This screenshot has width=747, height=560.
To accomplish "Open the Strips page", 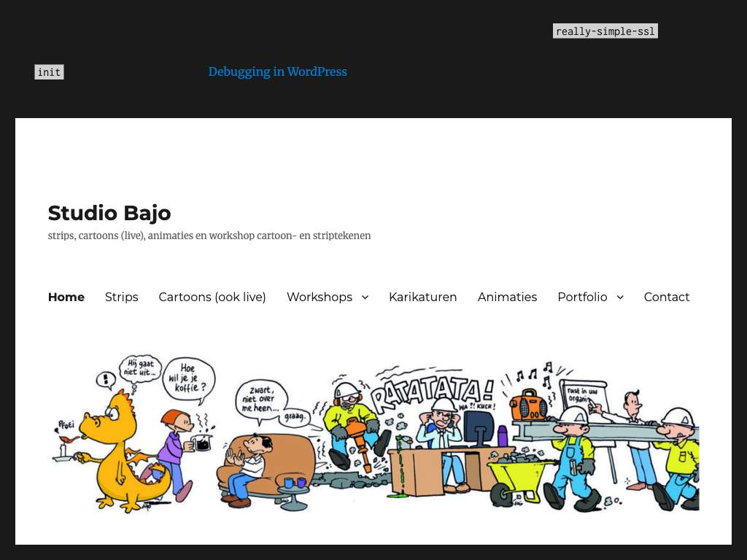I will (x=121, y=297).
